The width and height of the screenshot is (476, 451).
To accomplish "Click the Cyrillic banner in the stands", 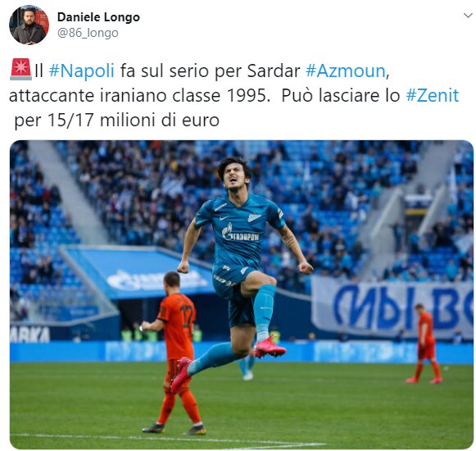I will (392, 307).
